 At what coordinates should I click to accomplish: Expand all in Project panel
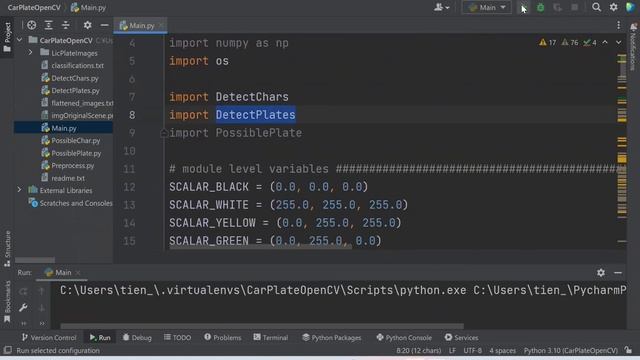pyautogui.click(x=49, y=25)
